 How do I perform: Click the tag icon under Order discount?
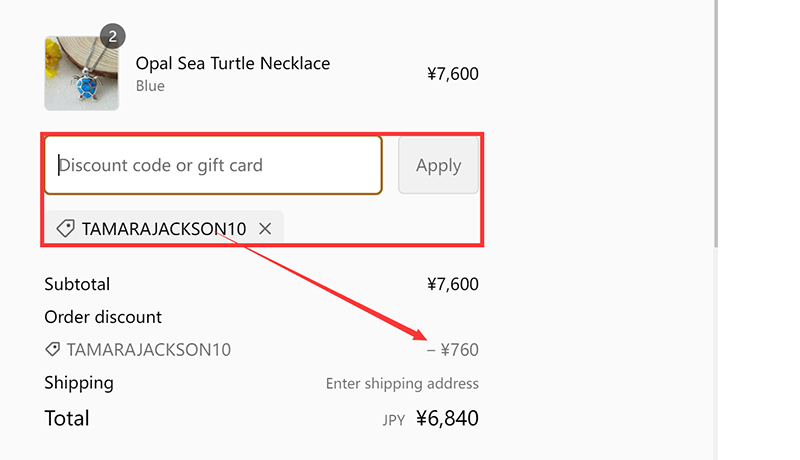52,350
